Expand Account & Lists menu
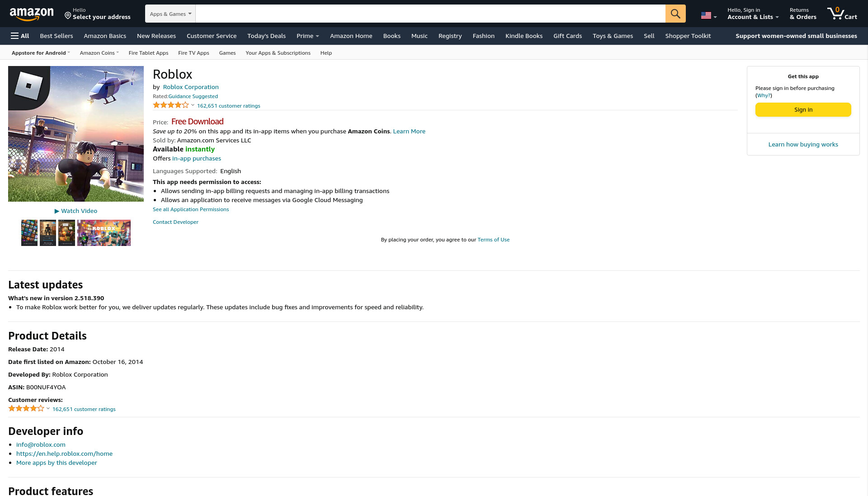868x496 pixels. coord(753,14)
